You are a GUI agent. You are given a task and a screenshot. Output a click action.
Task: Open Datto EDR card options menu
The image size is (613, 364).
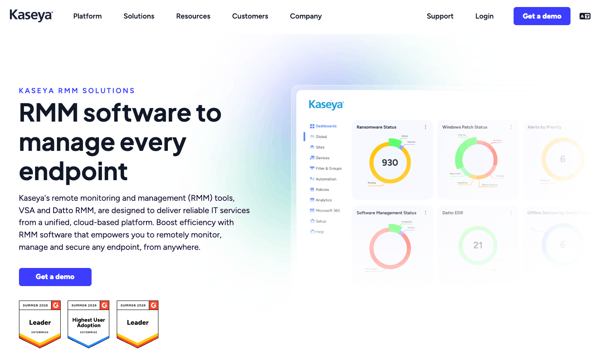coord(511,213)
